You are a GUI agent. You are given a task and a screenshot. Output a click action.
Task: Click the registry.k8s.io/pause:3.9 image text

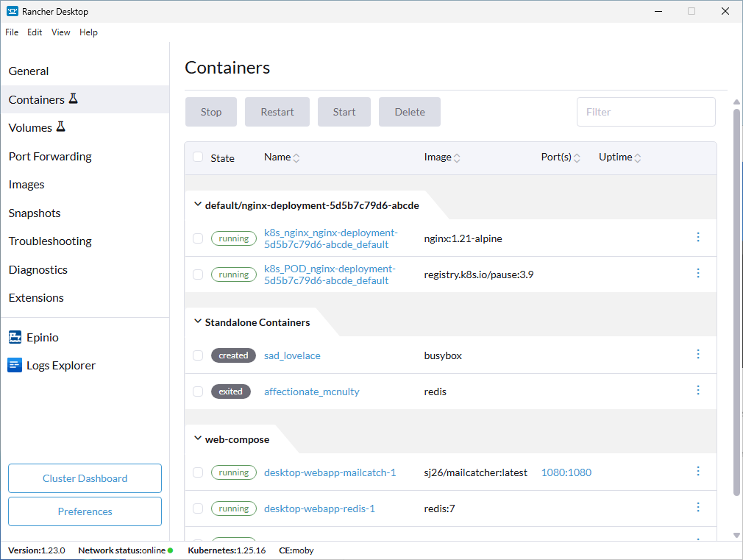tap(479, 274)
